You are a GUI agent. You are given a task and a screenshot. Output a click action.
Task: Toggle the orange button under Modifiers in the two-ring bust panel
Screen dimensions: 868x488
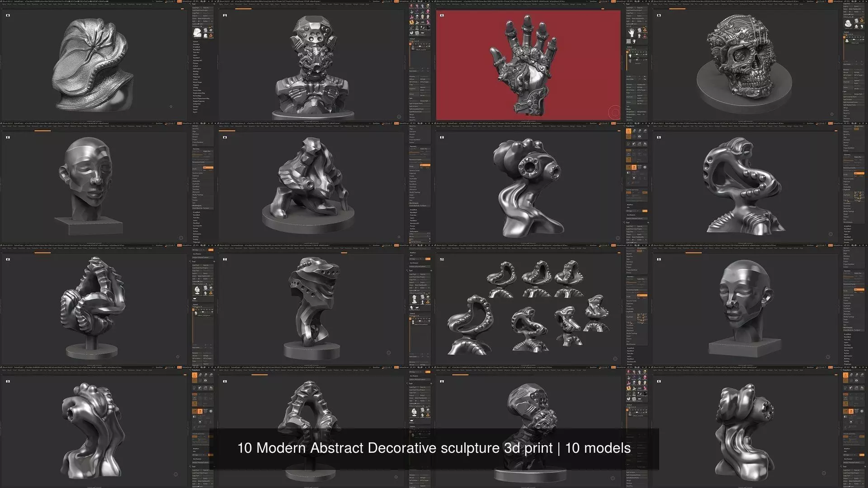click(645, 211)
